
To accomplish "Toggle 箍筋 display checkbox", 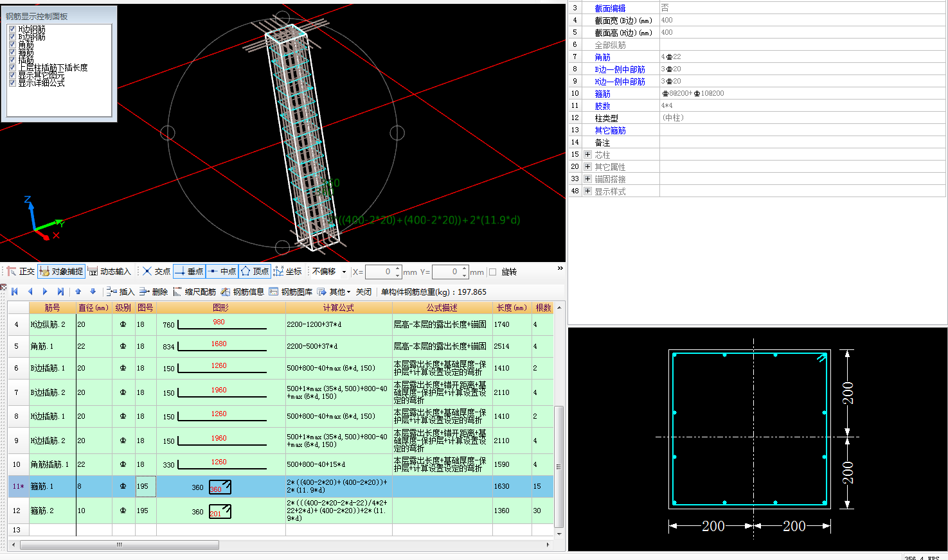I will coord(12,52).
